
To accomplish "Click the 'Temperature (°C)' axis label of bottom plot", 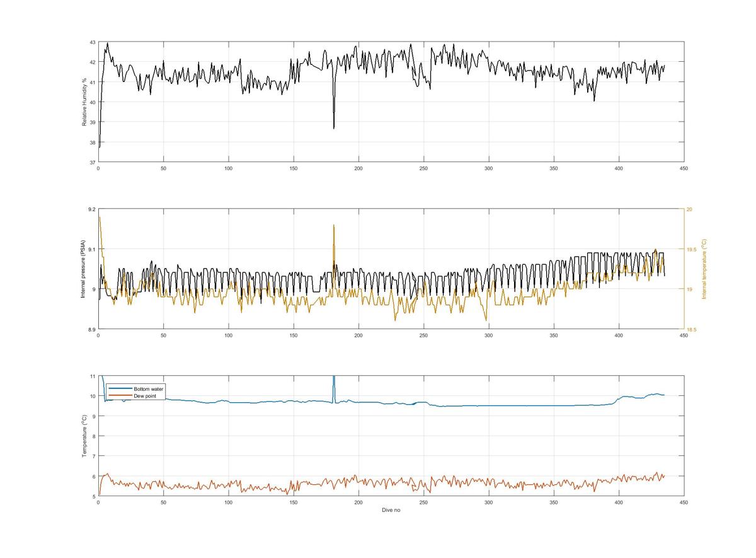I will (84, 436).
